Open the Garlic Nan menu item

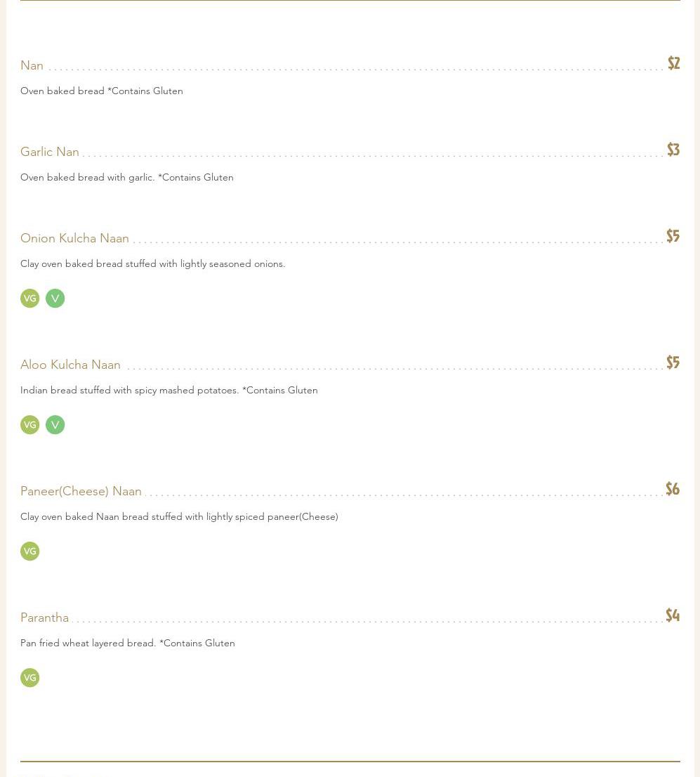coord(50,152)
